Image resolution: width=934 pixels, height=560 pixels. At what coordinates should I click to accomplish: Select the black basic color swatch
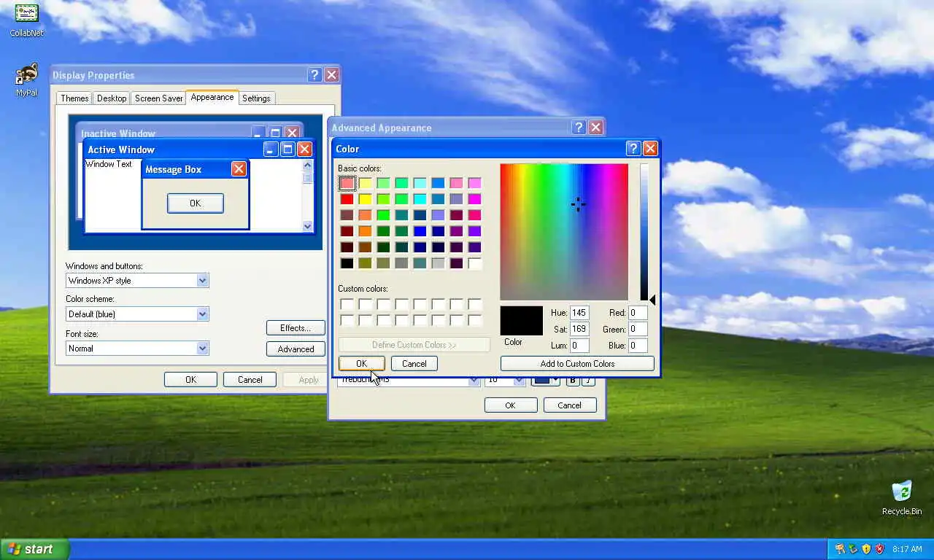point(347,263)
